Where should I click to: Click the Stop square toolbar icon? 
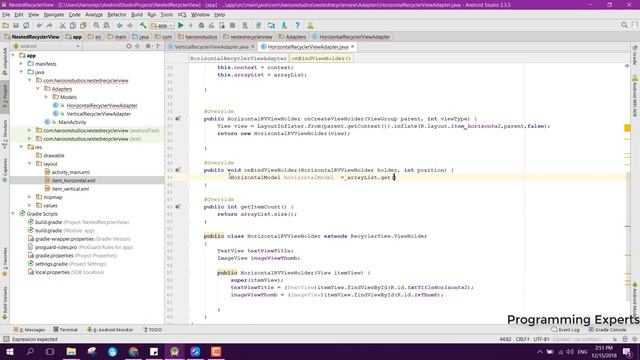[x=233, y=25]
